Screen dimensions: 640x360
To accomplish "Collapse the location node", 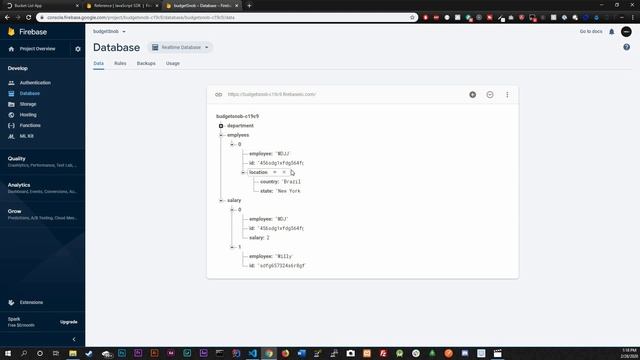I will coord(243,172).
